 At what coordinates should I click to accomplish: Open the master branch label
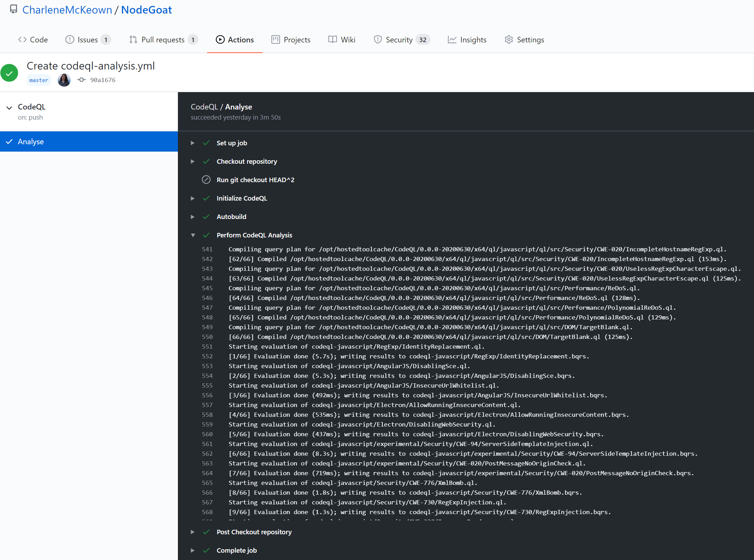pos(39,80)
